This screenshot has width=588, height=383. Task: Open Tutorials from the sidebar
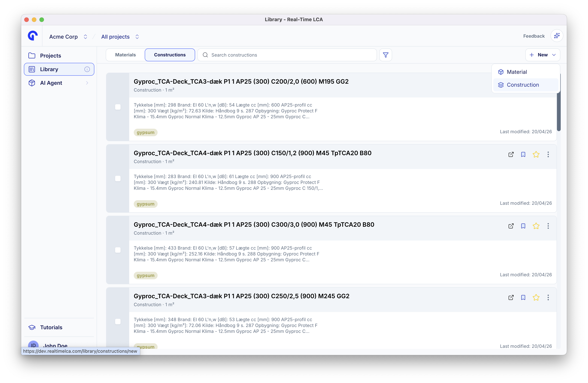coord(59,327)
